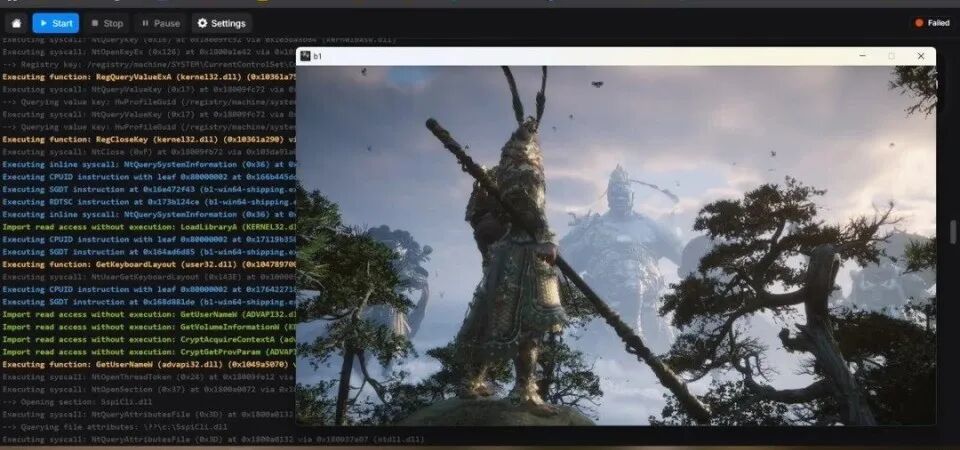960x450 pixels.
Task: Stop the running emulation
Action: click(x=107, y=23)
